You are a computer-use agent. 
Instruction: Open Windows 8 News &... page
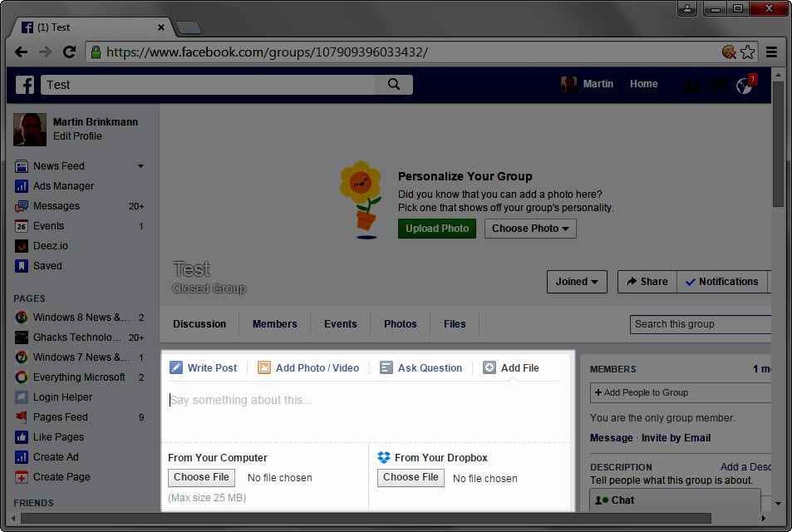pyautogui.click(x=81, y=318)
